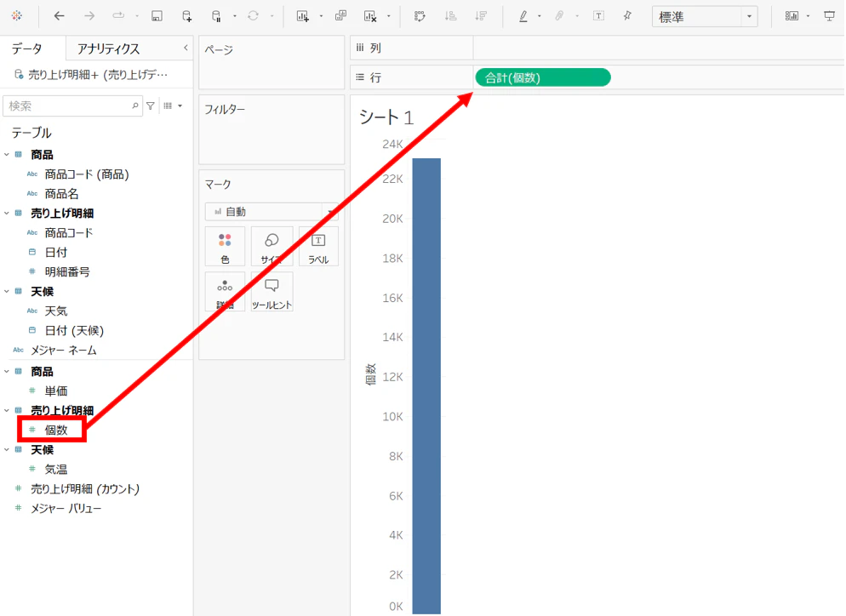Select the 気温 measure
The height and width of the screenshot is (616, 846).
point(55,470)
